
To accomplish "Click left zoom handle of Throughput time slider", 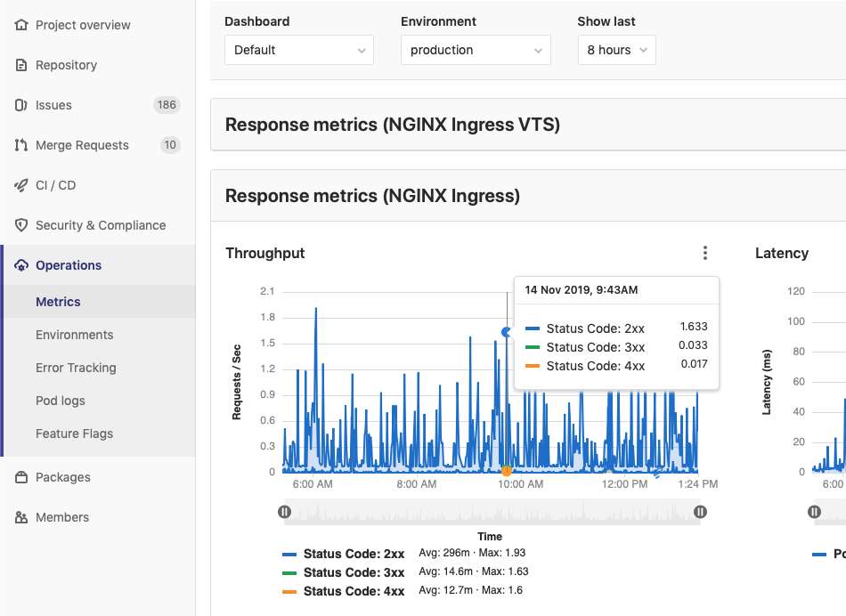I will click(284, 512).
